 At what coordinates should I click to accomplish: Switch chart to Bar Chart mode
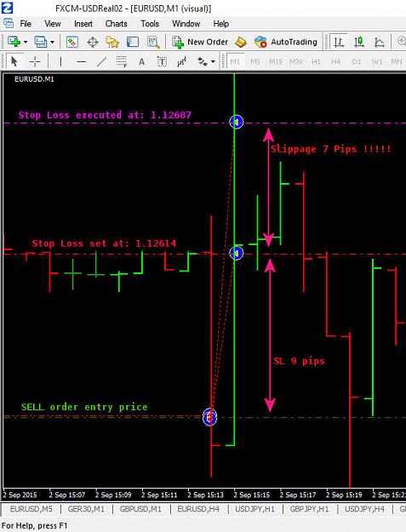click(x=339, y=42)
